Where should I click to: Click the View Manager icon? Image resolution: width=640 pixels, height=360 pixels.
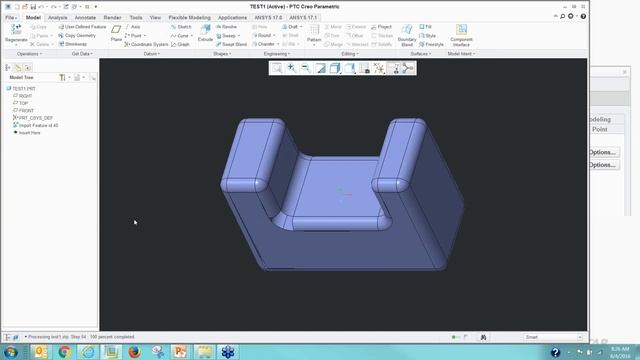tap(364, 68)
